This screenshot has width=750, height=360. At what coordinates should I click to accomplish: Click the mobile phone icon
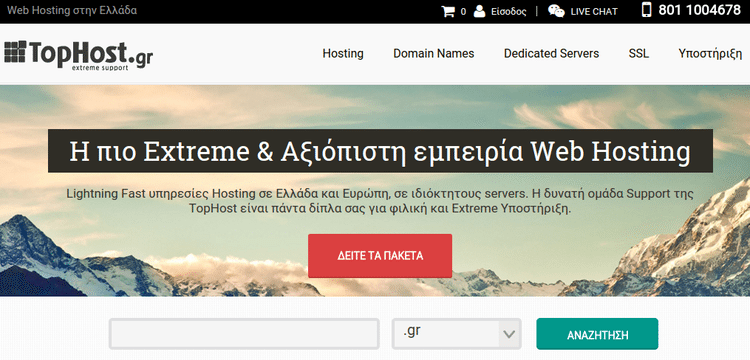click(x=647, y=10)
